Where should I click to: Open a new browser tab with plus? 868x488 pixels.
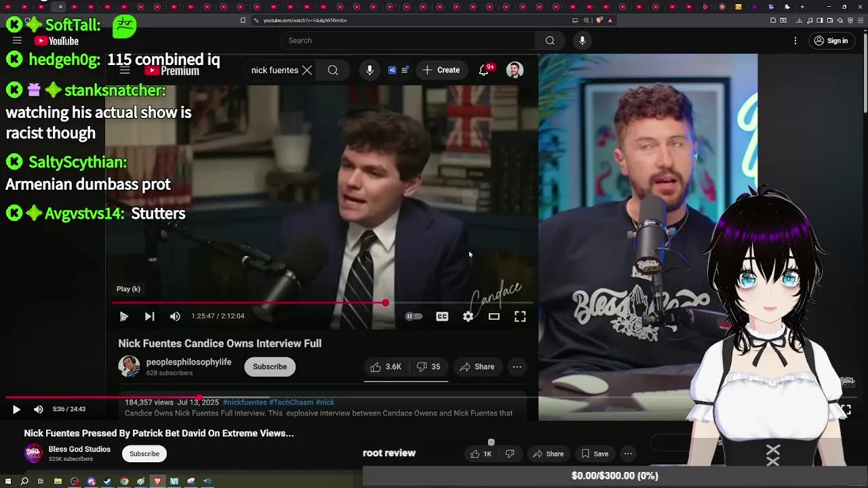[802, 7]
